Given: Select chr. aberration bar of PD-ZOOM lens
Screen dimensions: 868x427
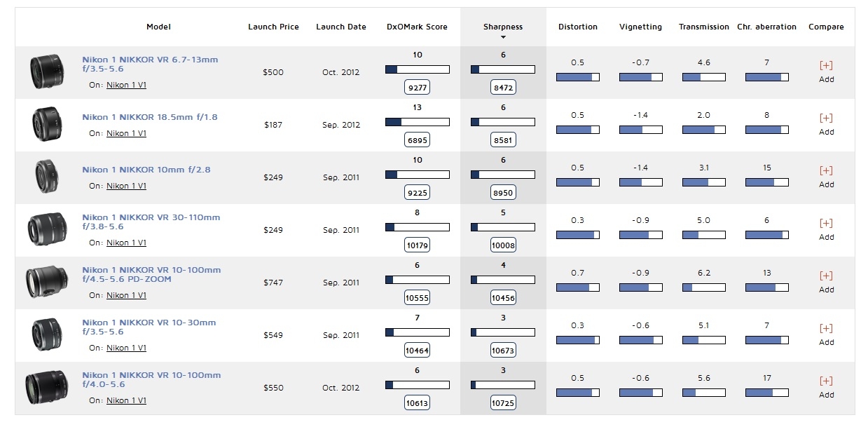Looking at the screenshot, I should tap(767, 287).
